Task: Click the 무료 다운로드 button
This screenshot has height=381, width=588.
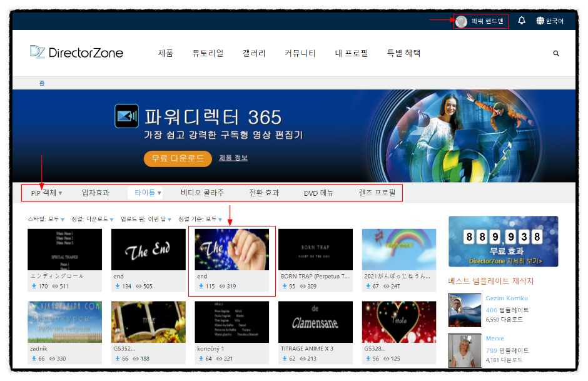Action: tap(178, 158)
